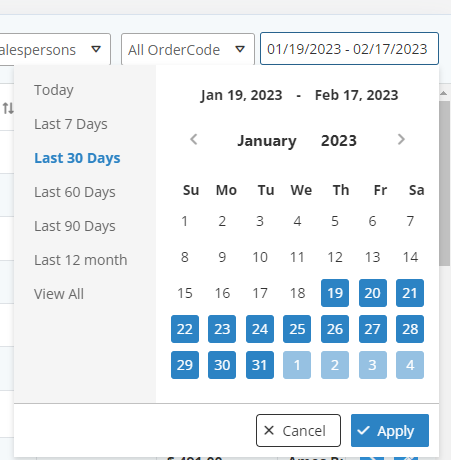451x460 pixels.
Task: Pick January 19 on the calendar
Action: pyautogui.click(x=335, y=293)
